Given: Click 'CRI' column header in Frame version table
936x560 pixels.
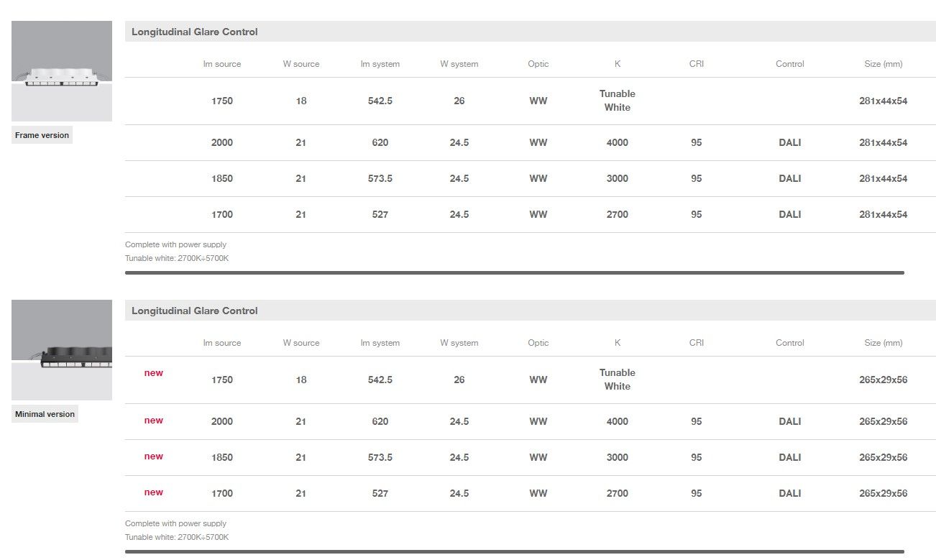Looking at the screenshot, I should pos(696,64).
